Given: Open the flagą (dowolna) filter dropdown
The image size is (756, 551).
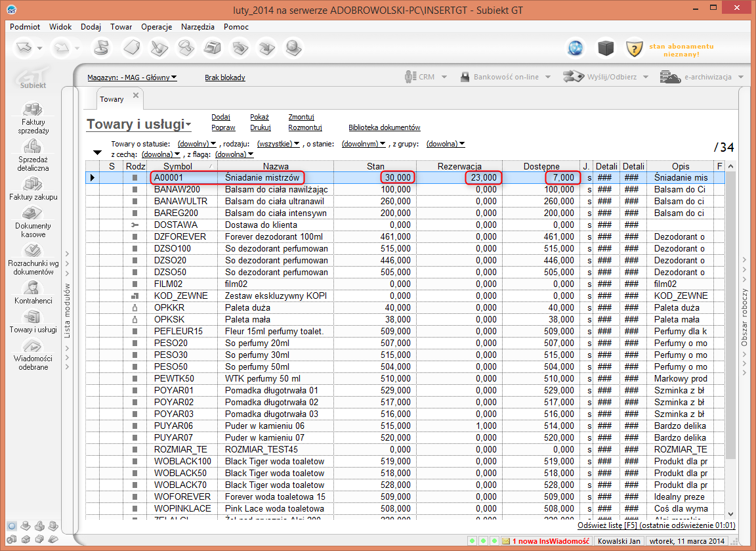Looking at the screenshot, I should [x=234, y=154].
